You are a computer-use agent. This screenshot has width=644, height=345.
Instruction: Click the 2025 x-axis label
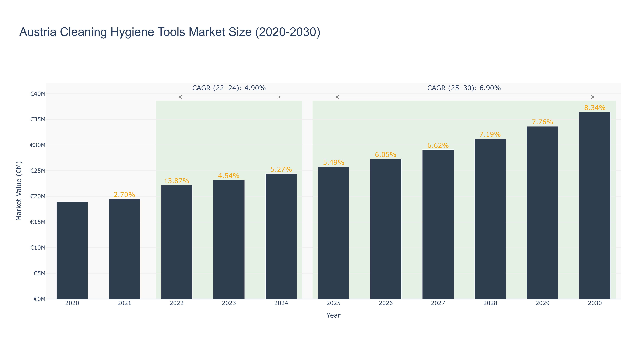pos(333,303)
